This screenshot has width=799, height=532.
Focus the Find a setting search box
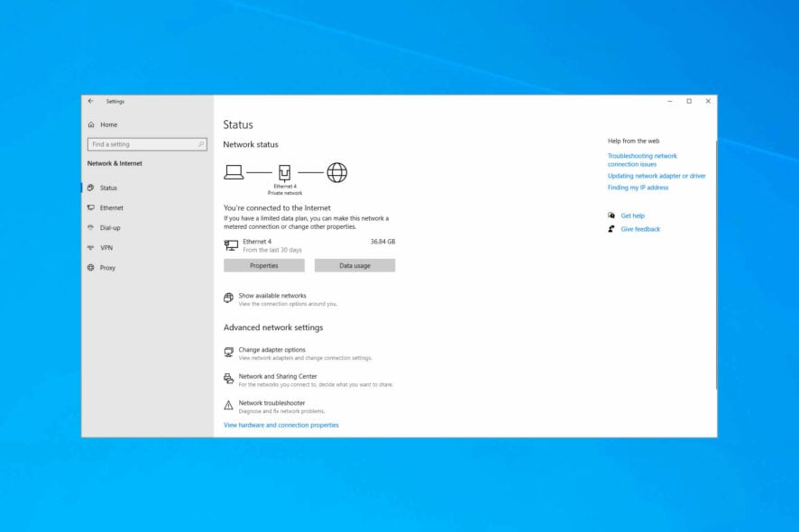coord(147,144)
